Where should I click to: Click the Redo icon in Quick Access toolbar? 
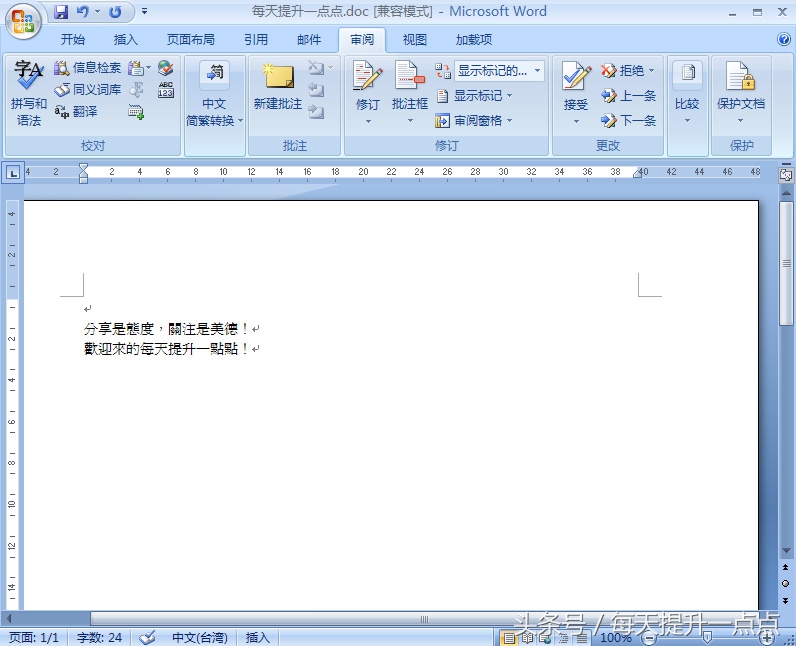pos(115,12)
